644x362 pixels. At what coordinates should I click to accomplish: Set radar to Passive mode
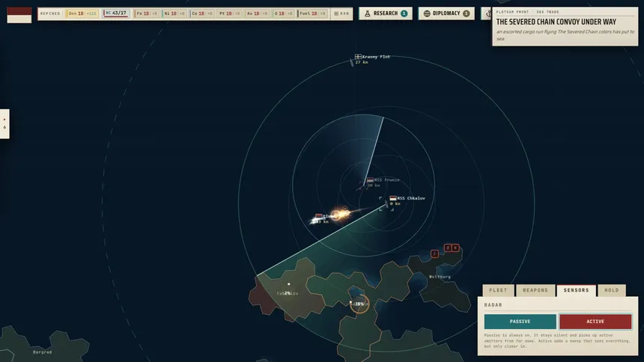[520, 322]
